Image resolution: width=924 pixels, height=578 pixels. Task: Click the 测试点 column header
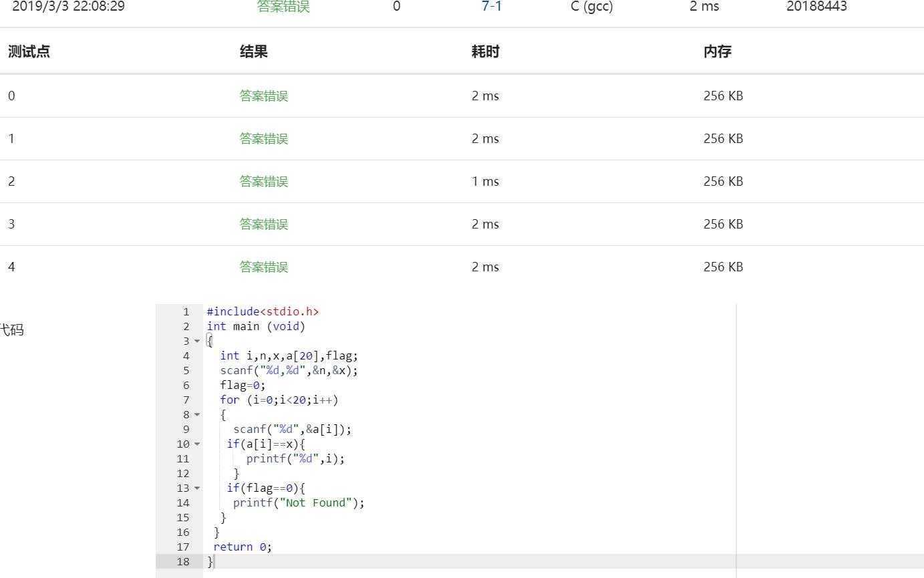29,51
